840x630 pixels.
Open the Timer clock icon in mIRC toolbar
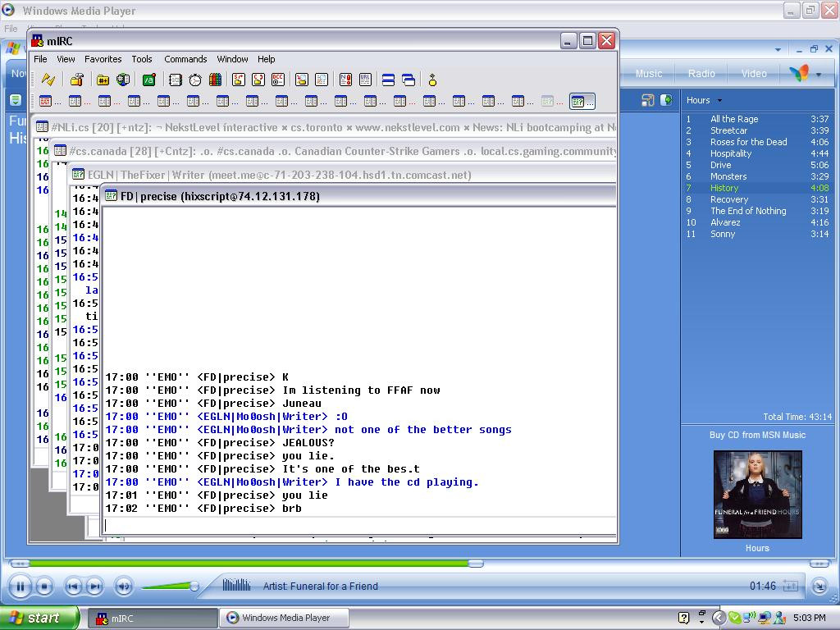click(x=195, y=80)
